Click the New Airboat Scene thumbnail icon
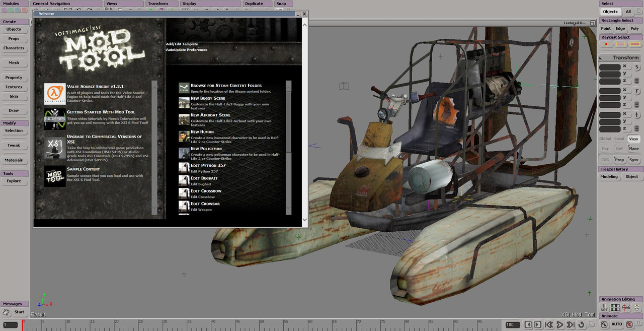 pyautogui.click(x=184, y=119)
